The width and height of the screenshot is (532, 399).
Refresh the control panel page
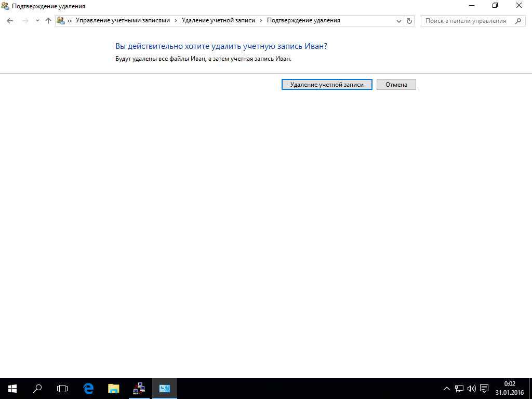tap(409, 21)
